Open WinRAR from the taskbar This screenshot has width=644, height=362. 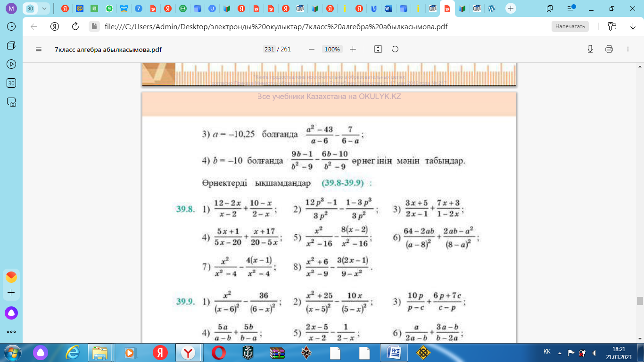pos(277,352)
